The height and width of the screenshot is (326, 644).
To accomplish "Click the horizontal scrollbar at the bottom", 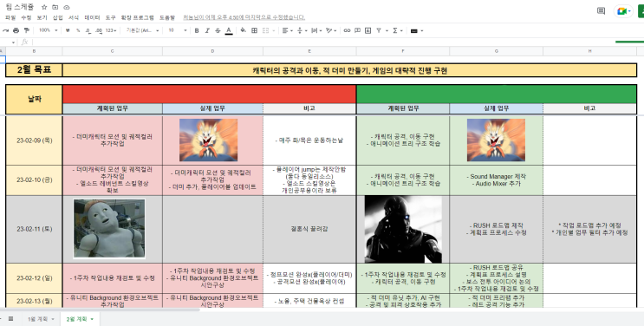I will tap(101, 310).
